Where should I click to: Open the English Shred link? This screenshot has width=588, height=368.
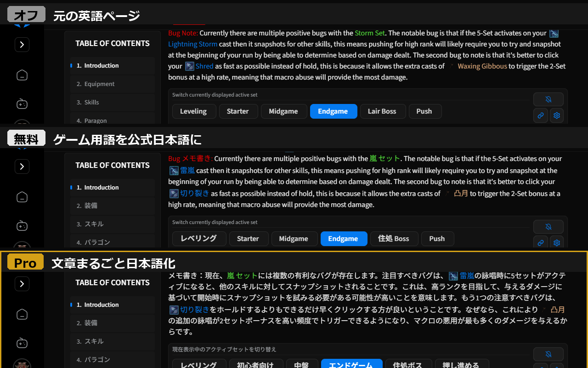coord(204,66)
